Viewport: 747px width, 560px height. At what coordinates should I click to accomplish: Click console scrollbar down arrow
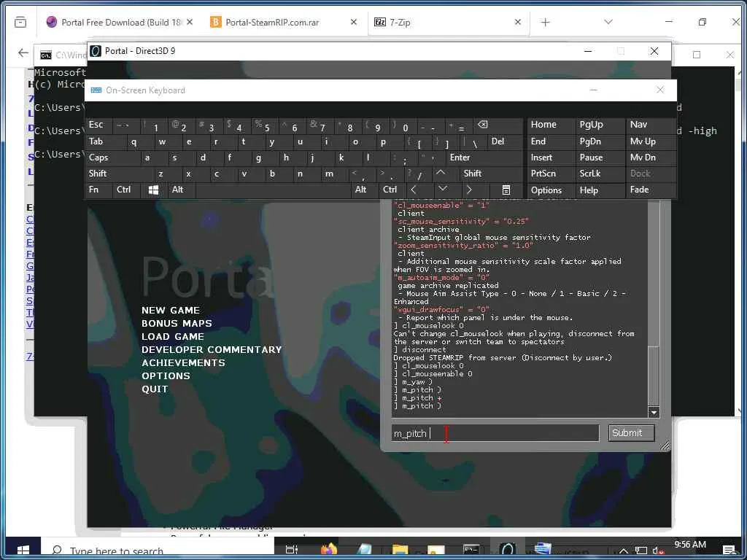(x=654, y=413)
